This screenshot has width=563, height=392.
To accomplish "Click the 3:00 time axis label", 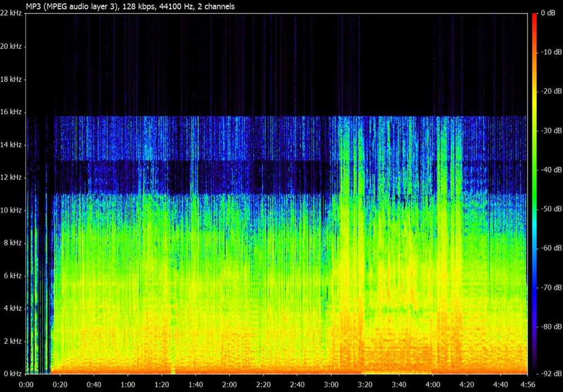I will point(331,385).
